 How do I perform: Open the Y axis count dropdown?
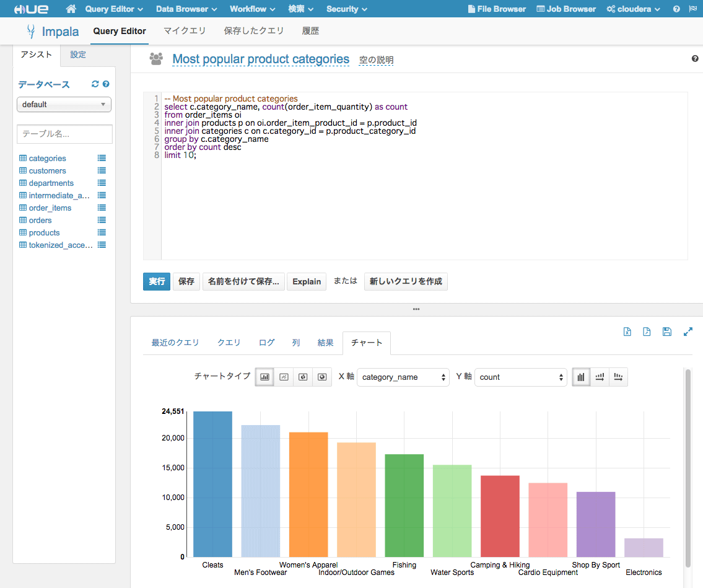pyautogui.click(x=520, y=377)
